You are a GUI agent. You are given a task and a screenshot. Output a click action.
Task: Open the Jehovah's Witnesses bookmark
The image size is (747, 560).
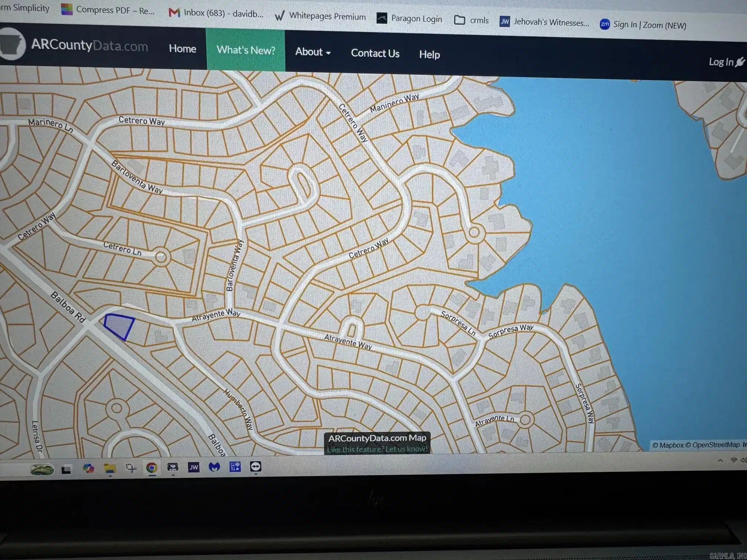pos(544,22)
